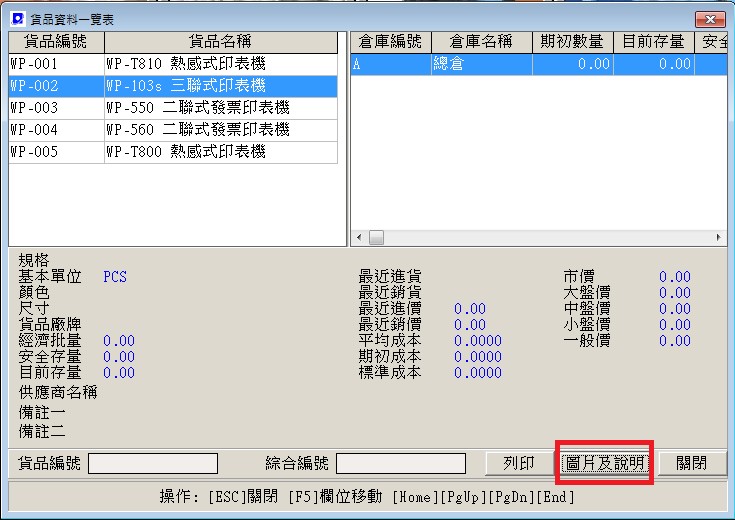Open 圖片及說明 picture and description

point(605,463)
